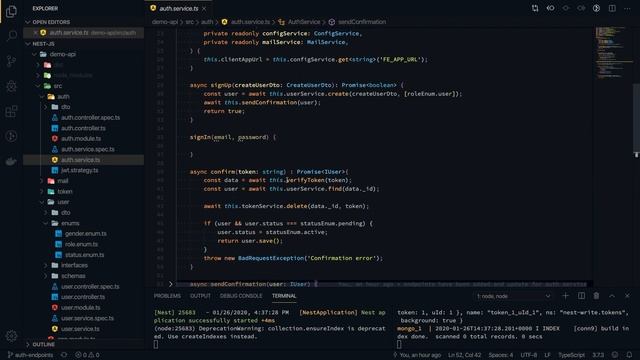Click the split editor icon
This screenshot has height=360, width=640.
click(612, 8)
